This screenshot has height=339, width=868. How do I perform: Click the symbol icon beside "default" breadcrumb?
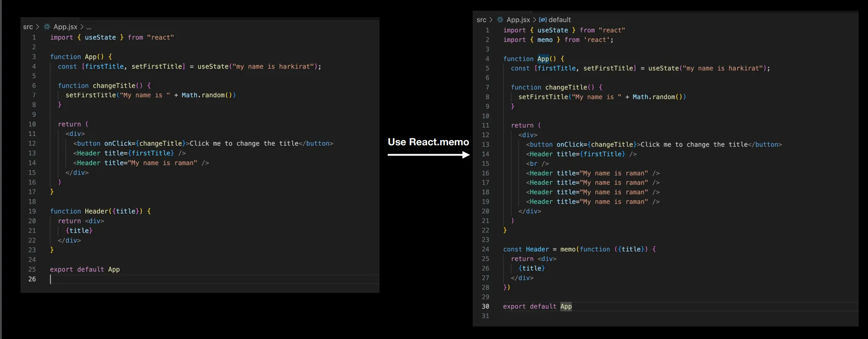542,20
